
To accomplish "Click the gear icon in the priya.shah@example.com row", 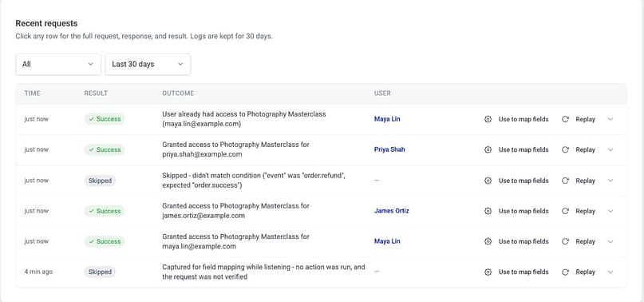I will 488,149.
